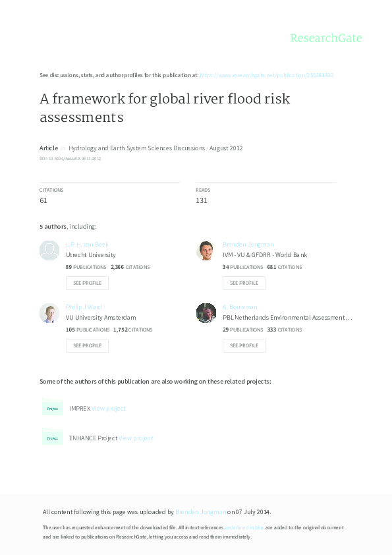The width and height of the screenshot is (392, 555).
Task: View the IMPREX project
Action: pyautogui.click(x=108, y=408)
